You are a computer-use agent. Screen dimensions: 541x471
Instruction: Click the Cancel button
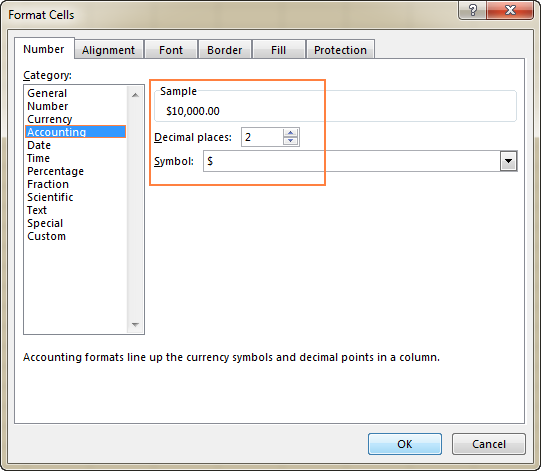489,444
